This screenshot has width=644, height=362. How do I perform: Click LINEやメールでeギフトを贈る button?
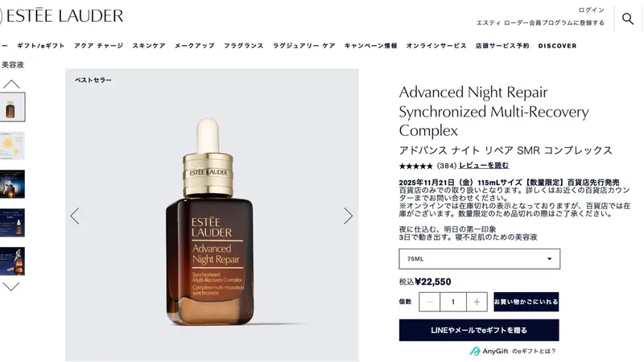(x=479, y=330)
